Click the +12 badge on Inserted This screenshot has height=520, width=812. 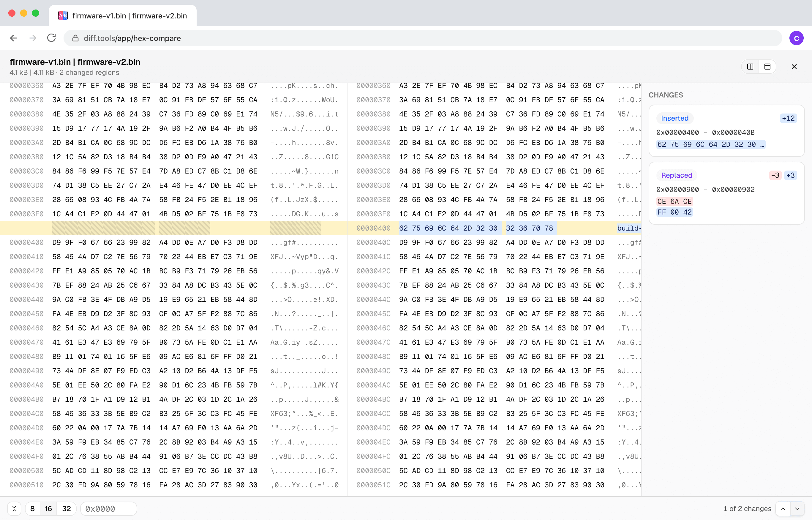[x=788, y=118]
